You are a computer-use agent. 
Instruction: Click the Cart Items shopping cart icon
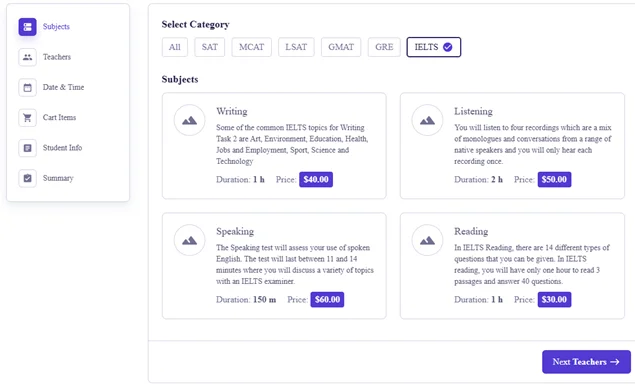coord(28,118)
